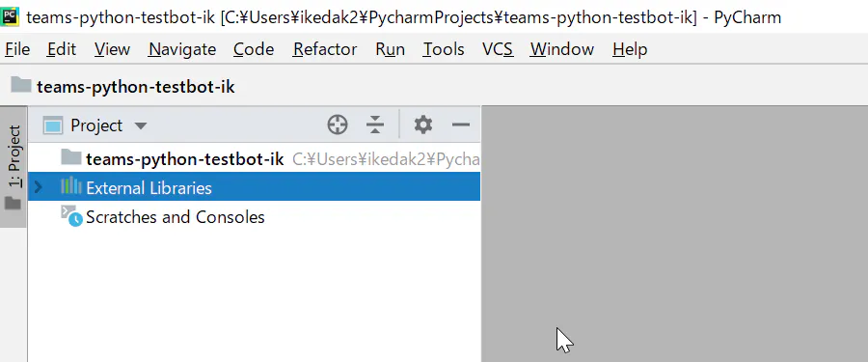Click the root project folder icon in tree
Screen dimensions: 868x362
tap(70, 157)
